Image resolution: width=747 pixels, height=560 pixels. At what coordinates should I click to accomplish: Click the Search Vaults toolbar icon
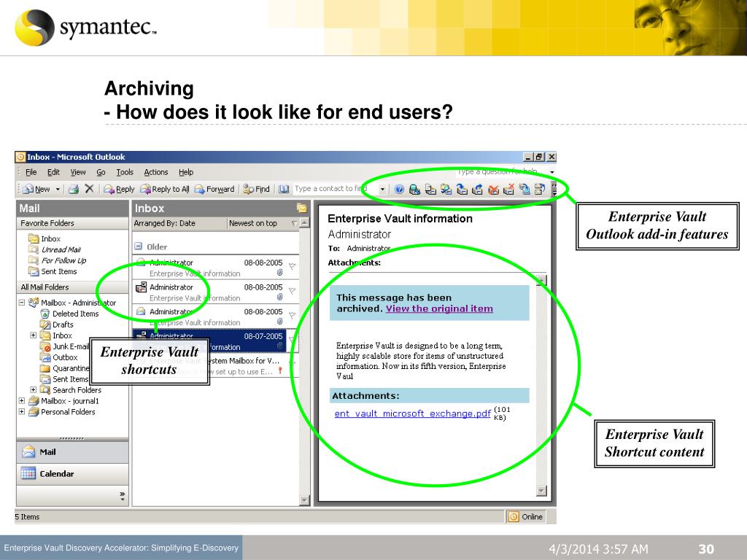pos(415,190)
